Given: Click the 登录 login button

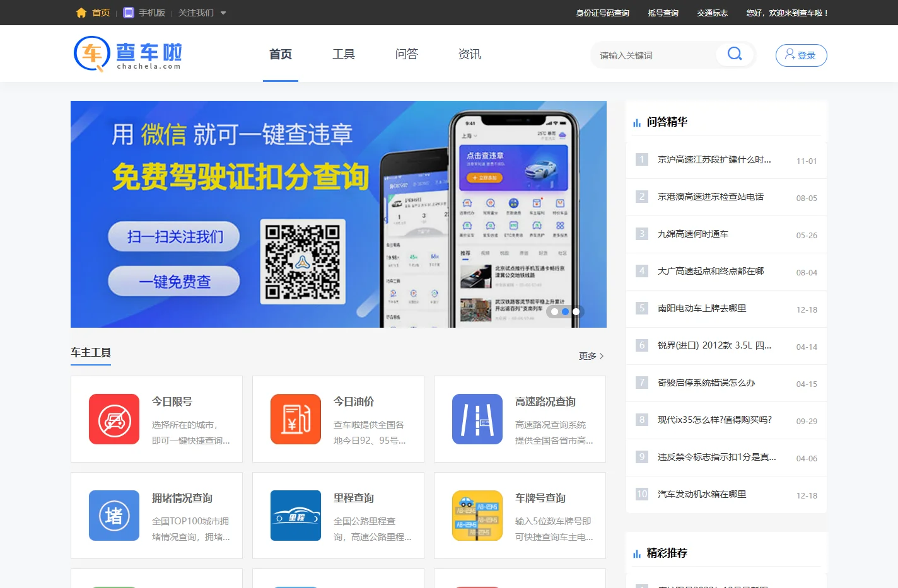Looking at the screenshot, I should click(801, 55).
